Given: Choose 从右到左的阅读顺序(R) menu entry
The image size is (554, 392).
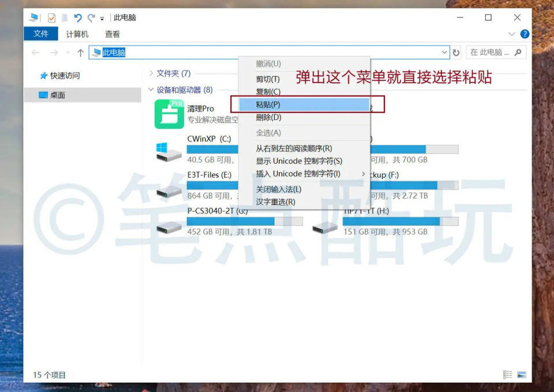Looking at the screenshot, I should [305, 148].
